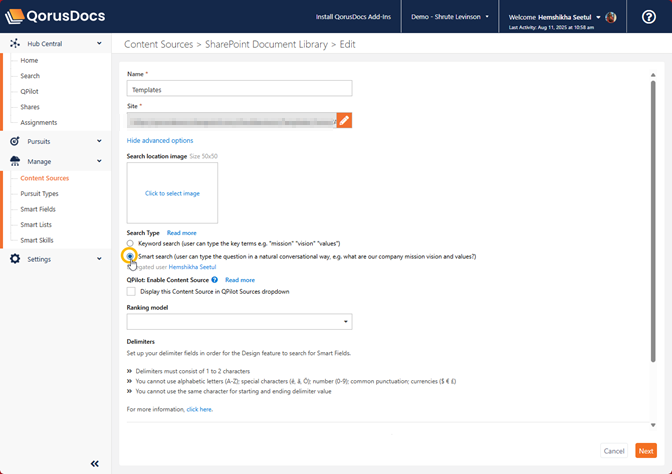Click the orange pencil edit icon beside Site
The image size is (672, 474).
(343, 120)
